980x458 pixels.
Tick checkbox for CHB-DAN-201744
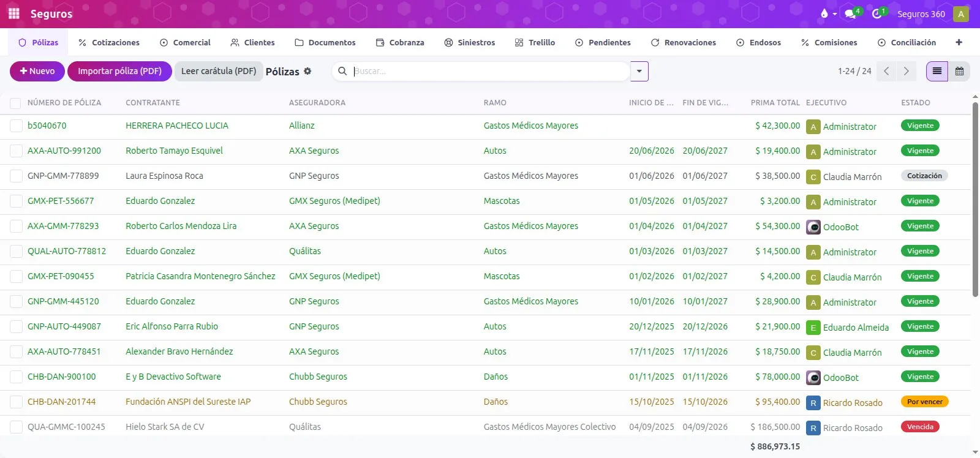point(16,402)
